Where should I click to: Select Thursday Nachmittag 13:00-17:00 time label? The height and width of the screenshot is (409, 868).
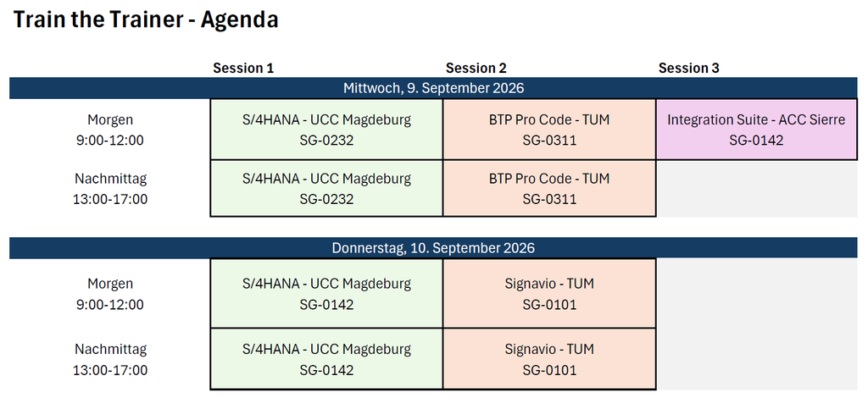pyautogui.click(x=110, y=359)
